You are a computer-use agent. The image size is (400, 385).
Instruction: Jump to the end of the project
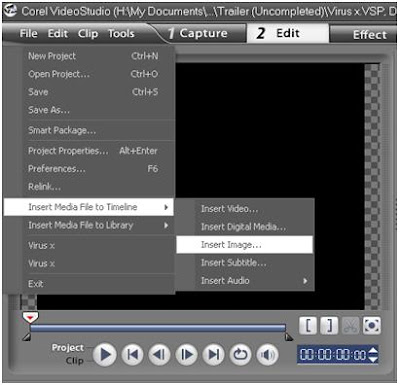point(213,354)
